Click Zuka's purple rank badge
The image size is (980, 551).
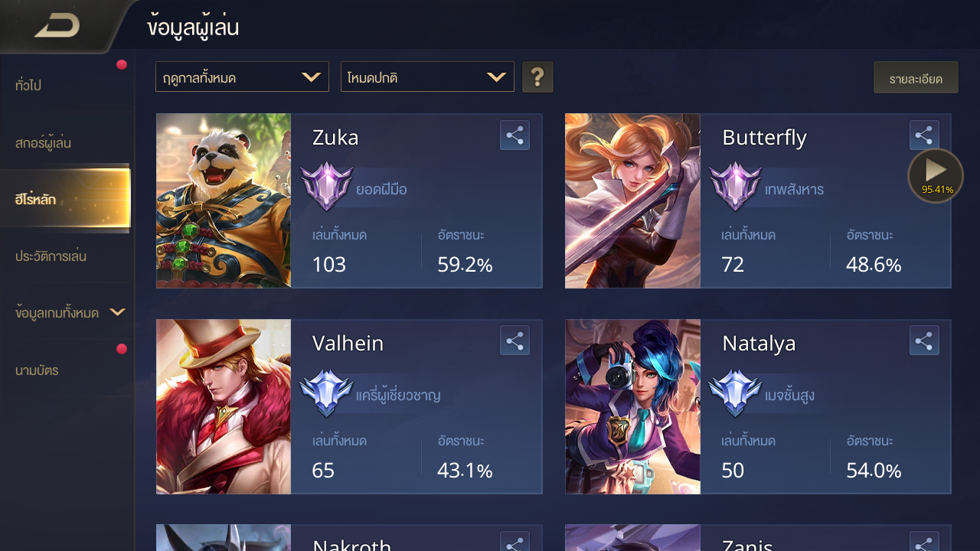(326, 186)
